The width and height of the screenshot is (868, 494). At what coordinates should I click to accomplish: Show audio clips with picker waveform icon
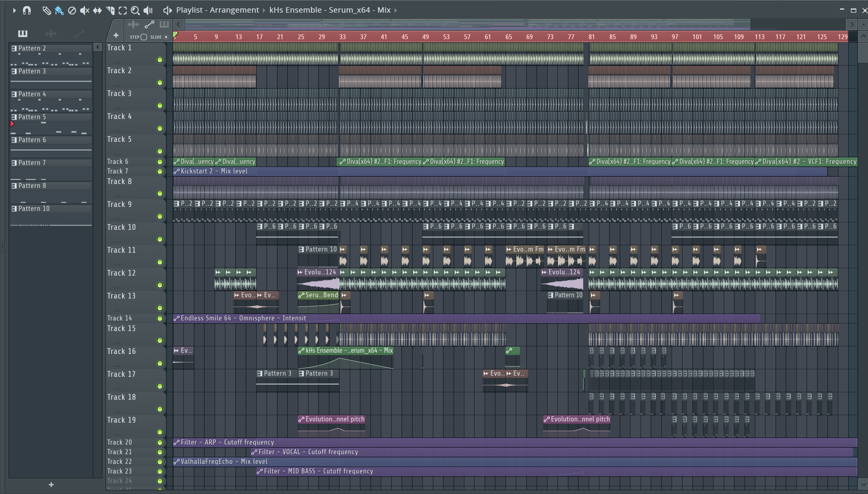(51, 33)
